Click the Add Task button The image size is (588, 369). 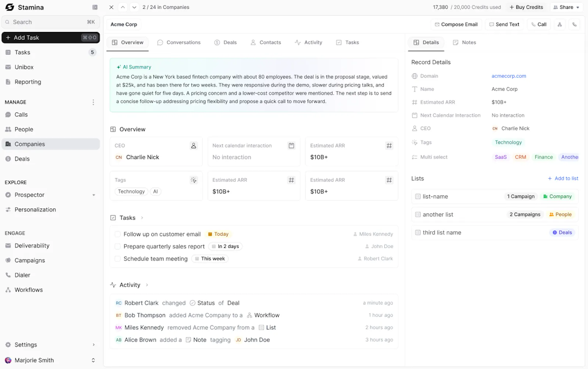51,37
